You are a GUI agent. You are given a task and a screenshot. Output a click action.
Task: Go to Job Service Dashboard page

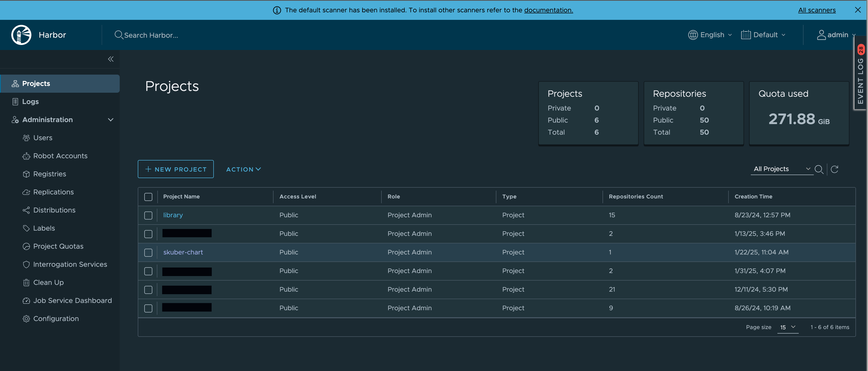point(73,300)
